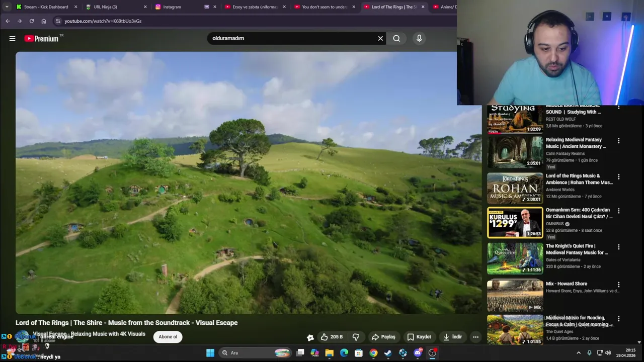Open the Rohan Music & Ambience thumbnail

tap(515, 188)
